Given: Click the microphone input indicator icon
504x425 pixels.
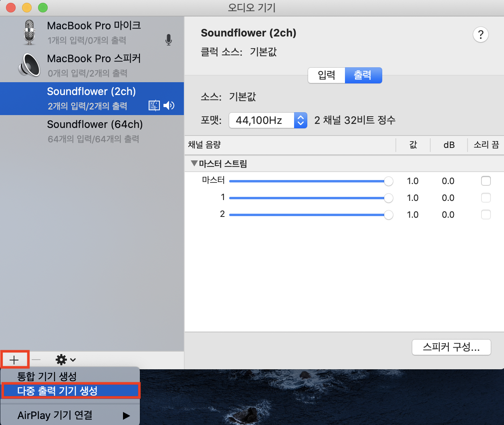Looking at the screenshot, I should [x=169, y=40].
